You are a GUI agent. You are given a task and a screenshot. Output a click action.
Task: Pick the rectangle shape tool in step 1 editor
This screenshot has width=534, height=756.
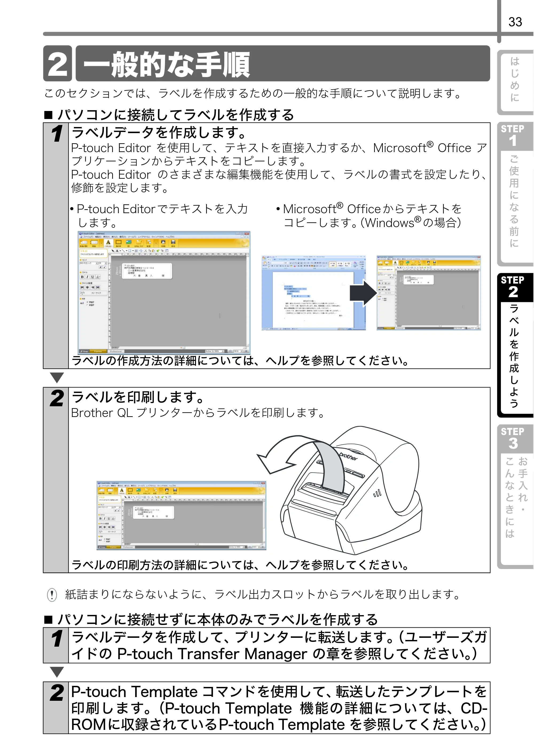130,251
